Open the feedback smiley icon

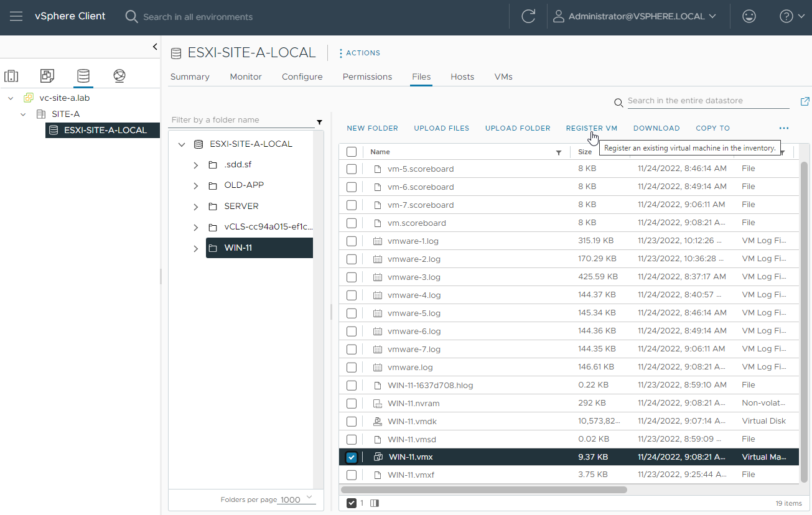click(x=749, y=17)
